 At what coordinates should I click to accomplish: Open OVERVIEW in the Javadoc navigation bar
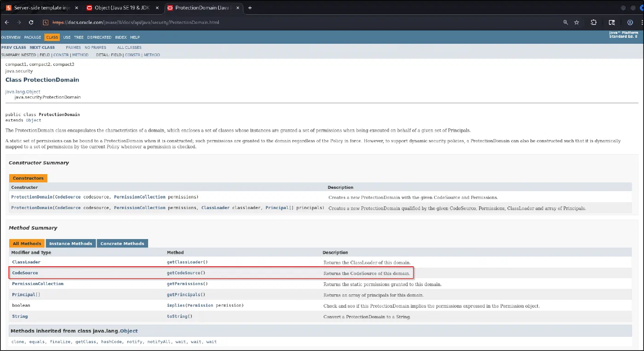[x=11, y=37]
